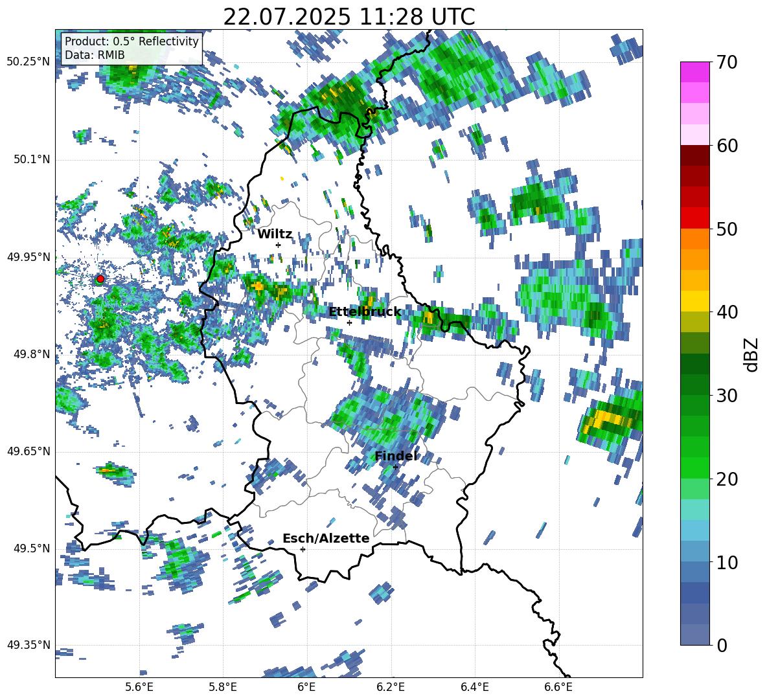Viewport: 767px width, 700px height.
Task: Pick the slate blue swatch at 0 dBZ
Action: point(694,635)
